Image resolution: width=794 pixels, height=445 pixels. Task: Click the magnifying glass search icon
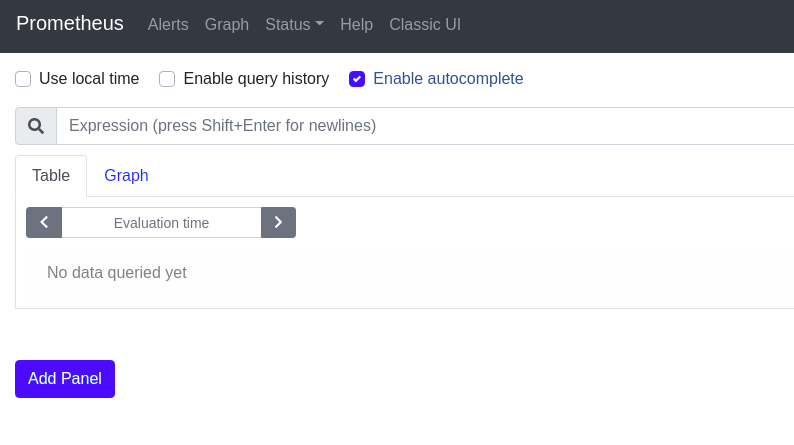(x=36, y=126)
